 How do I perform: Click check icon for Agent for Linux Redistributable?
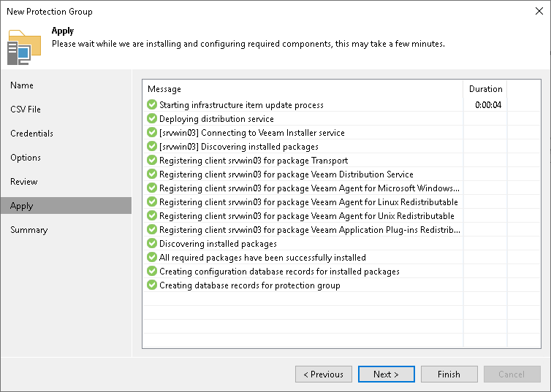coord(152,201)
